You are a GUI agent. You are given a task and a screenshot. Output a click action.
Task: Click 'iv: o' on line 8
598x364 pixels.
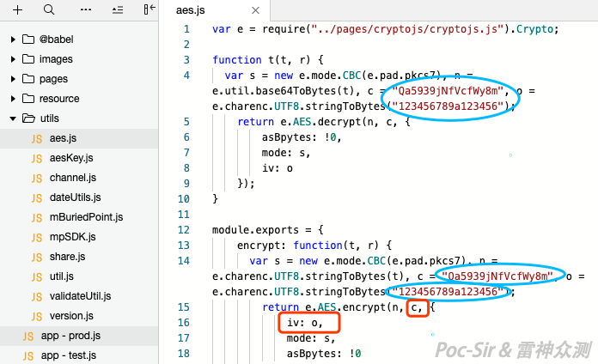[x=278, y=168]
